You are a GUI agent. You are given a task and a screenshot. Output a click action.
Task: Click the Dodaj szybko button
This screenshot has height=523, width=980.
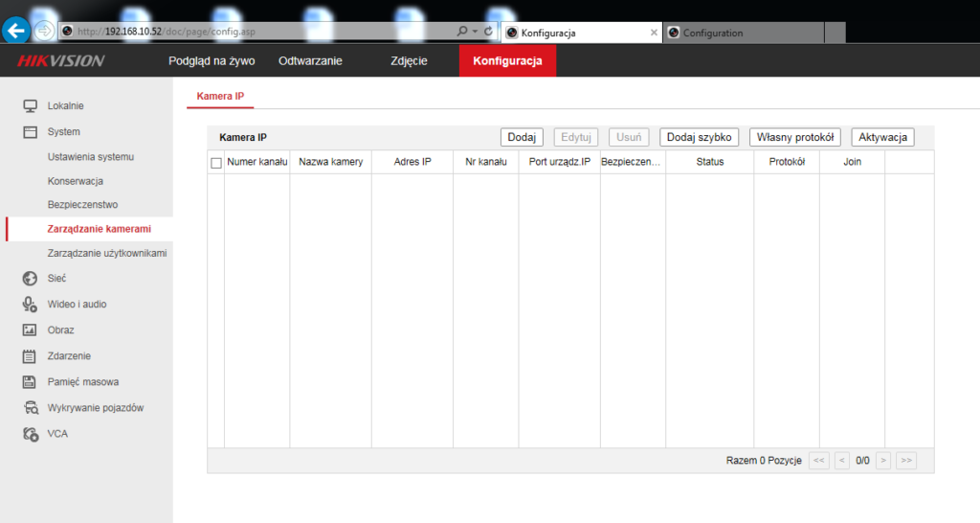coord(701,138)
